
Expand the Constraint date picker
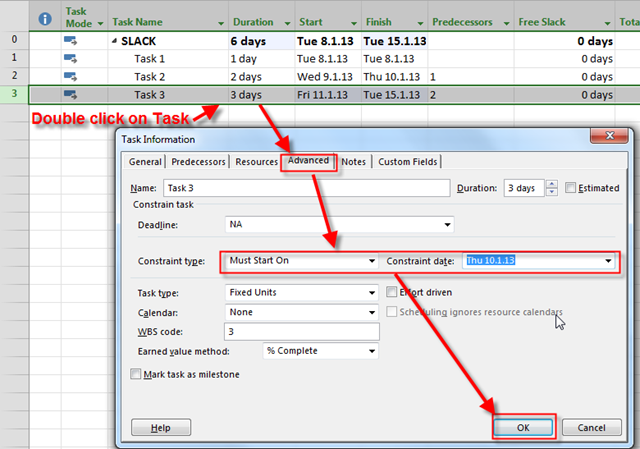click(606, 262)
